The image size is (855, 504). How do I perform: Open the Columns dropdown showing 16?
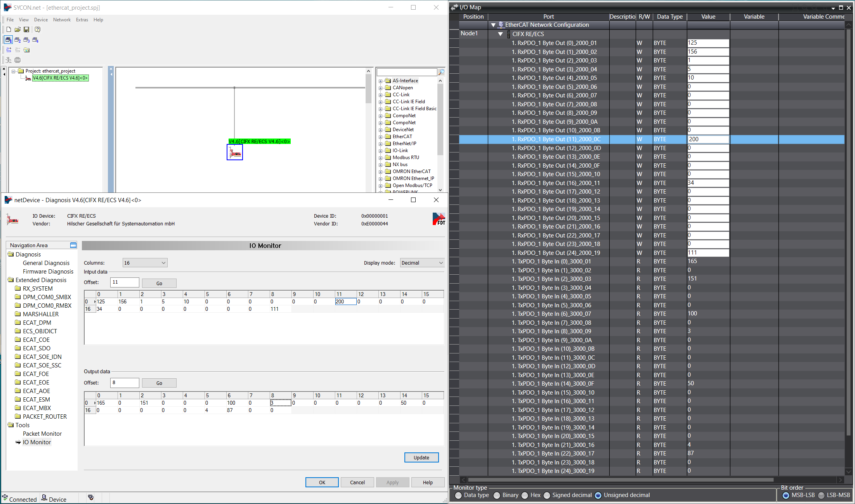[x=145, y=263]
